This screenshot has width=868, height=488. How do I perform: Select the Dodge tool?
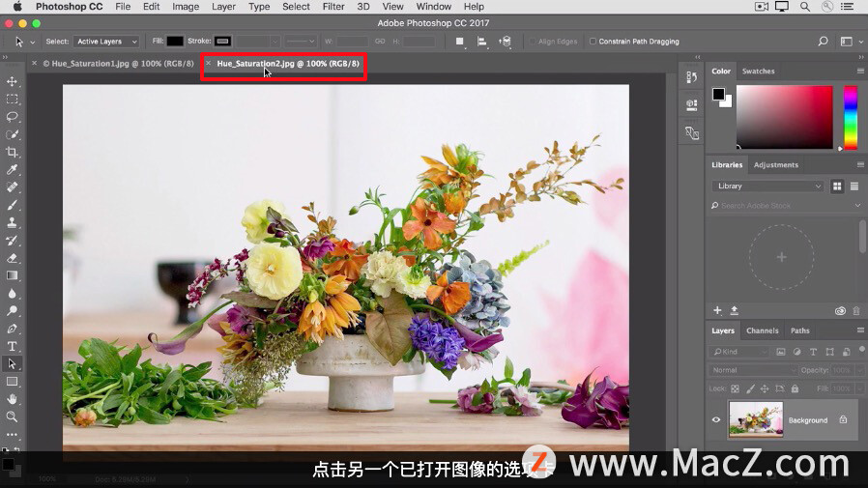pyautogui.click(x=12, y=311)
